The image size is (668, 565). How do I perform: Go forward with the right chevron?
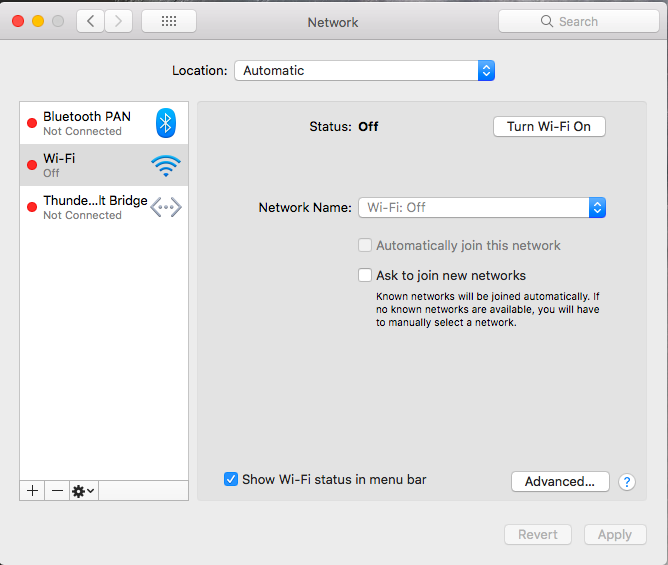[118, 21]
